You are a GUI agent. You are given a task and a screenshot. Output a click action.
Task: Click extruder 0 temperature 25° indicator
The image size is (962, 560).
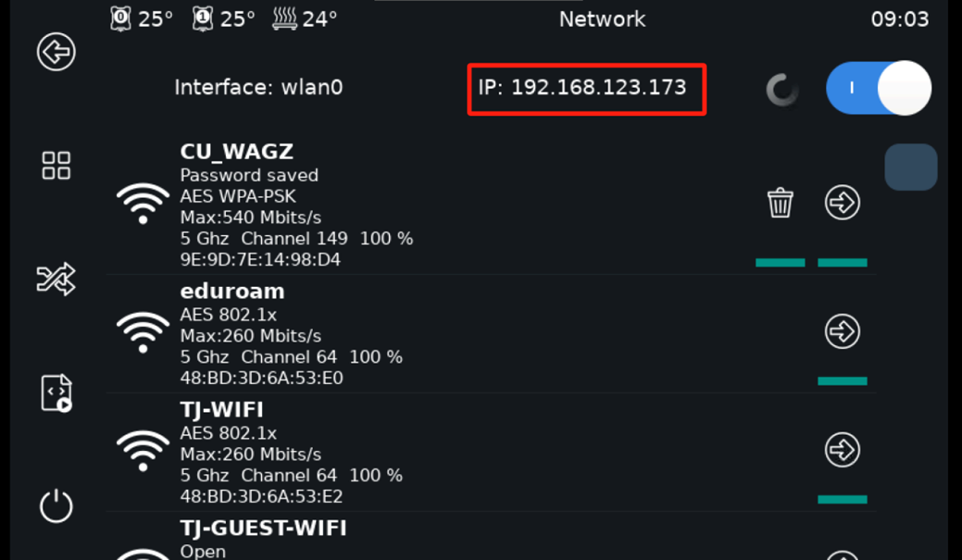point(142,19)
